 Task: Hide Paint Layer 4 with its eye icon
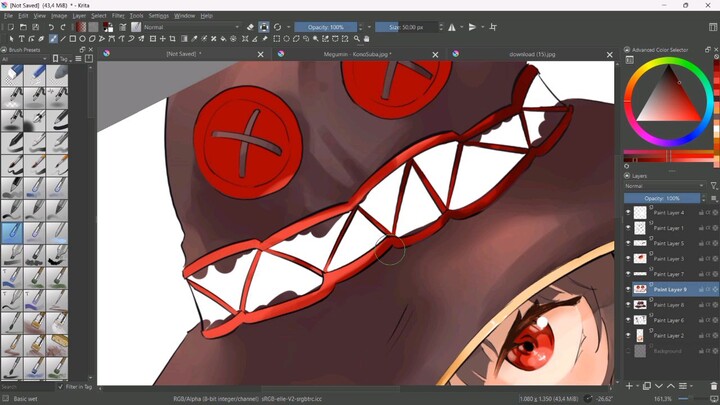[628, 213]
